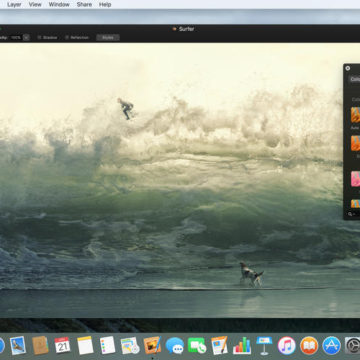Click the Pixelmator icon in the Dock

coord(152,345)
